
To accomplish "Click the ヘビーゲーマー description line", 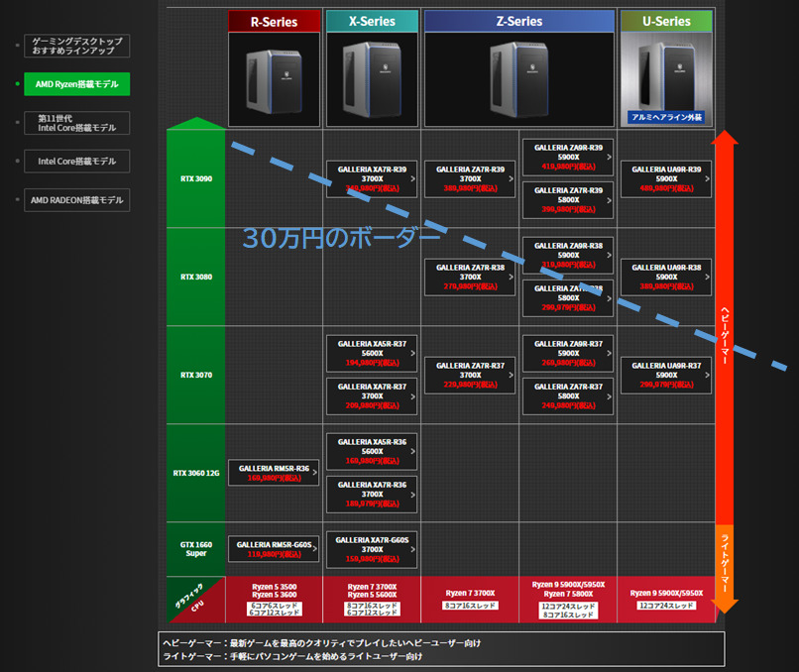I will [x=322, y=643].
